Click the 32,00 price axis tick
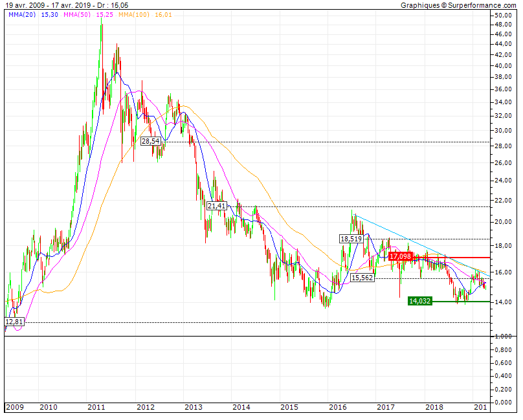The image size is (523, 420). pos(503,115)
